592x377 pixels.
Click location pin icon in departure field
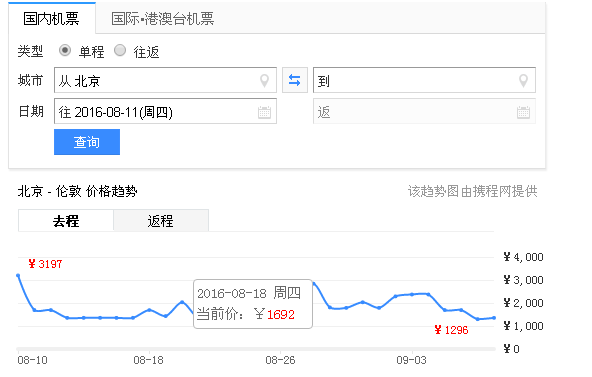point(265,80)
